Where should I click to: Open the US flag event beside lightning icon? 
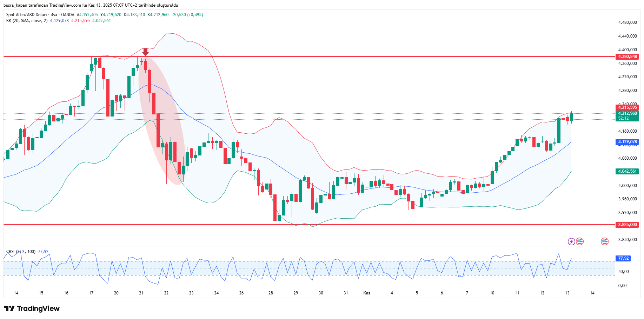pos(580,241)
